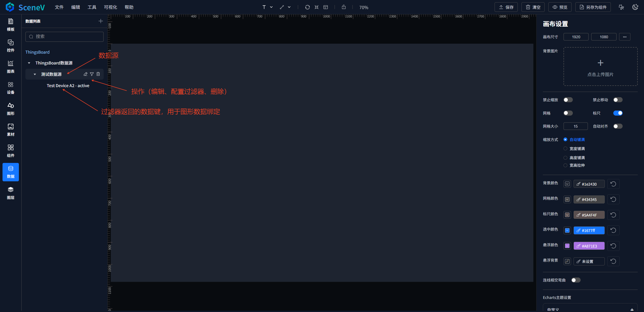The image size is (644, 312).
Task: Click the 另存为组件 button
Action: tap(593, 7)
